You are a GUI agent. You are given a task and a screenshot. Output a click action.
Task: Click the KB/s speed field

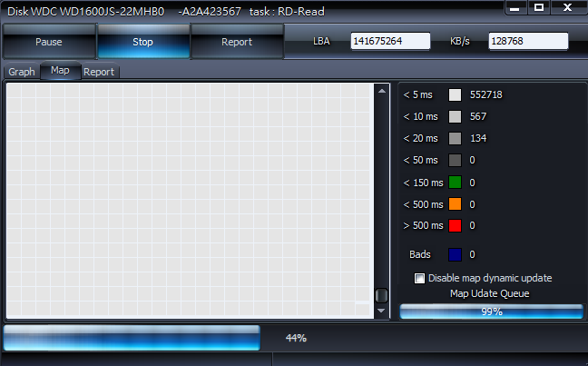click(x=528, y=41)
